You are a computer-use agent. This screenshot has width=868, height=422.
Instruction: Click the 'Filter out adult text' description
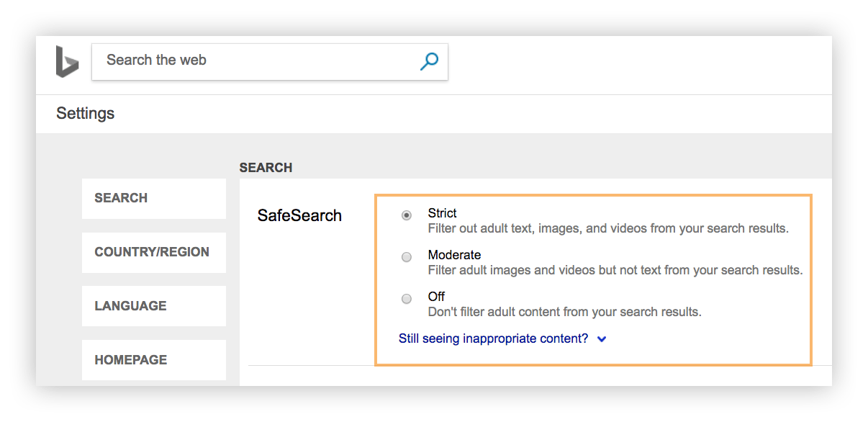tap(608, 229)
